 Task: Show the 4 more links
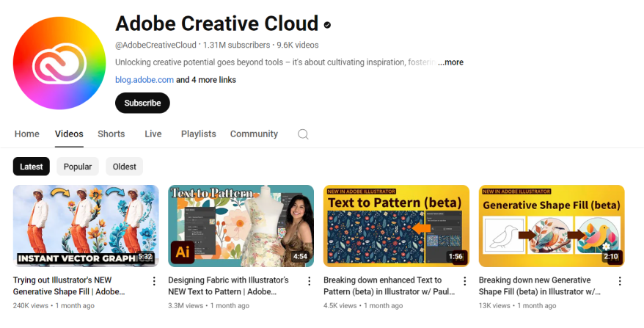pos(211,80)
